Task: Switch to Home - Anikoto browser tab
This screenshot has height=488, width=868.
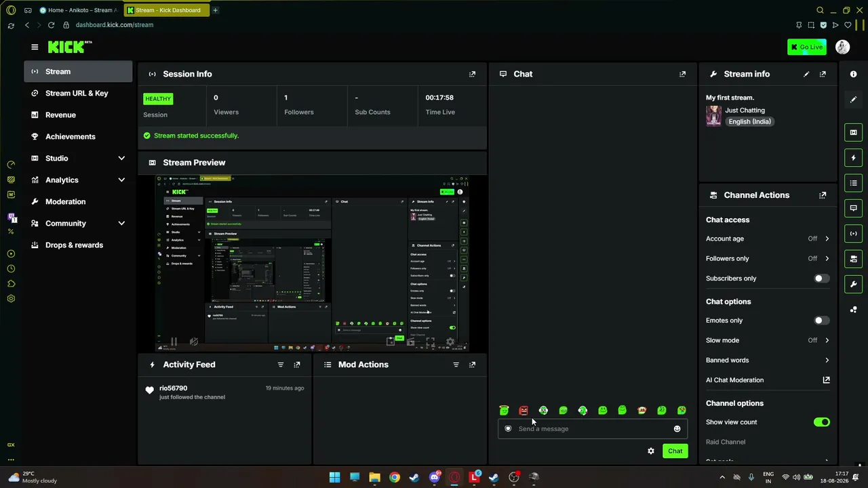Action: [x=79, y=10]
